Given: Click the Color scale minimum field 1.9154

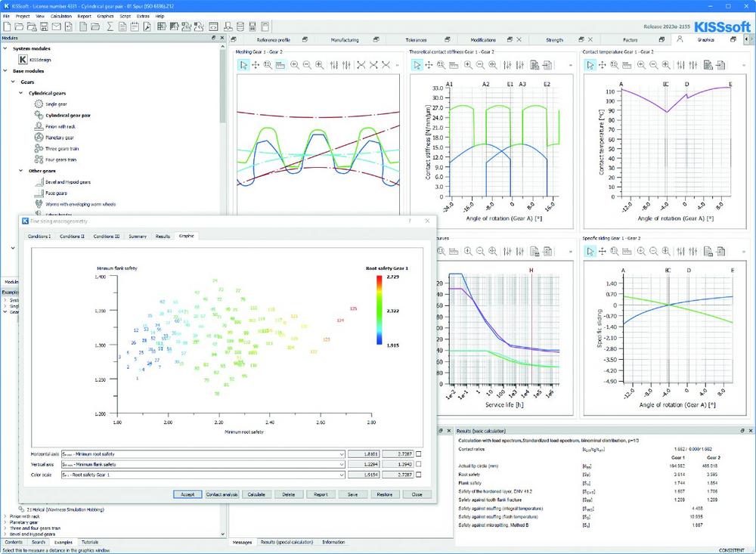Looking at the screenshot, I should tap(364, 475).
